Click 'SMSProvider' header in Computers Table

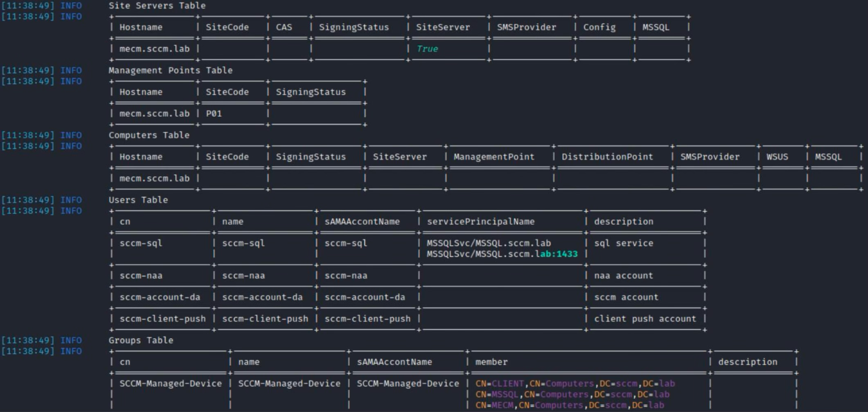point(710,157)
